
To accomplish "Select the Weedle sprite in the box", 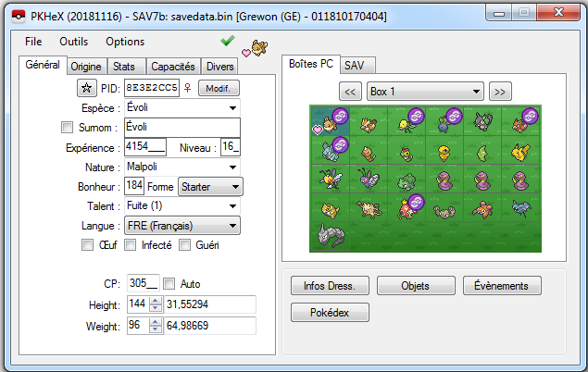I will [x=369, y=153].
